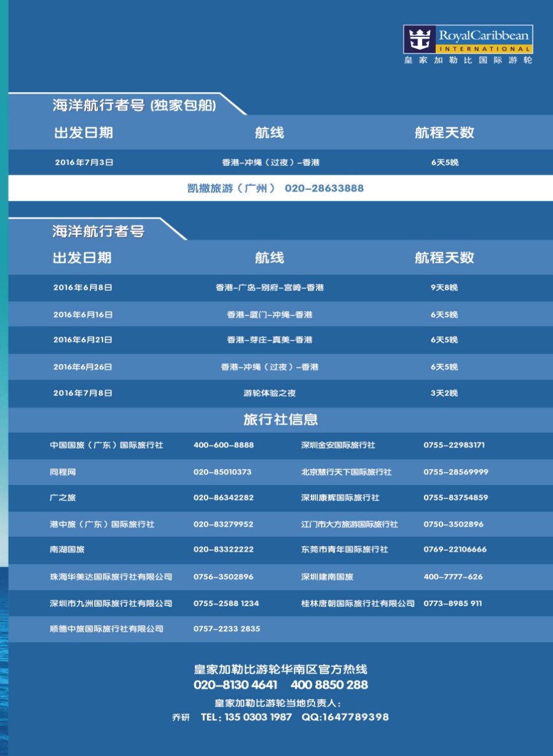The height and width of the screenshot is (756, 553).
Task: Click 皇家加勒比游轮当地负责人 label
Action: tap(278, 704)
